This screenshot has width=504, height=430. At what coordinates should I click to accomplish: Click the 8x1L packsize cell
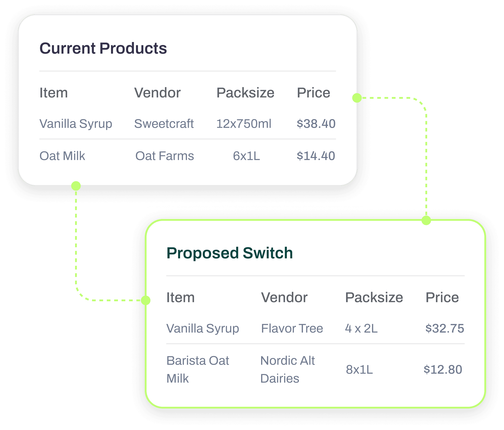[x=359, y=369]
